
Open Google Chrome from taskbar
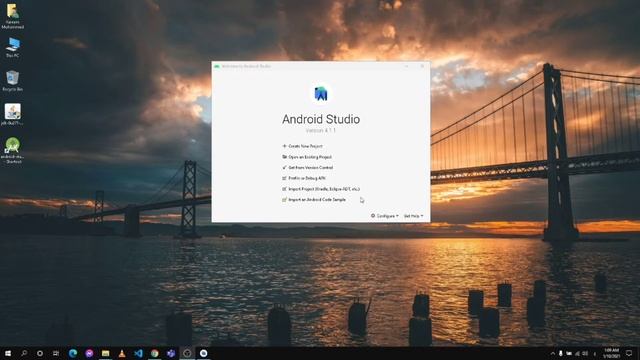(x=155, y=353)
